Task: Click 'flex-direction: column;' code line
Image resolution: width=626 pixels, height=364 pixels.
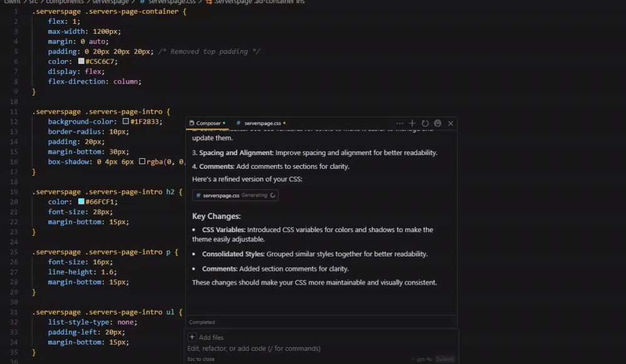Action: point(95,81)
